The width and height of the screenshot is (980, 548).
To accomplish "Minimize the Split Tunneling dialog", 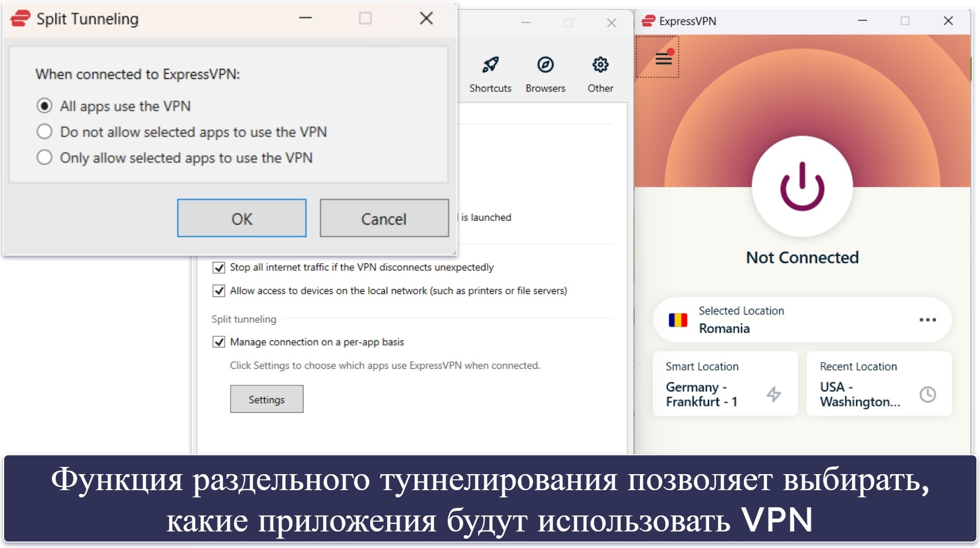I will point(305,19).
